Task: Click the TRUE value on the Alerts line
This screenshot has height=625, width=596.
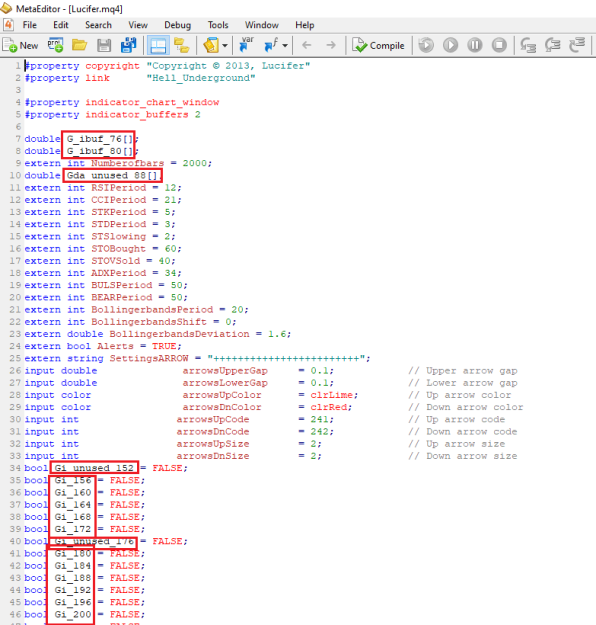Action: 164,346
